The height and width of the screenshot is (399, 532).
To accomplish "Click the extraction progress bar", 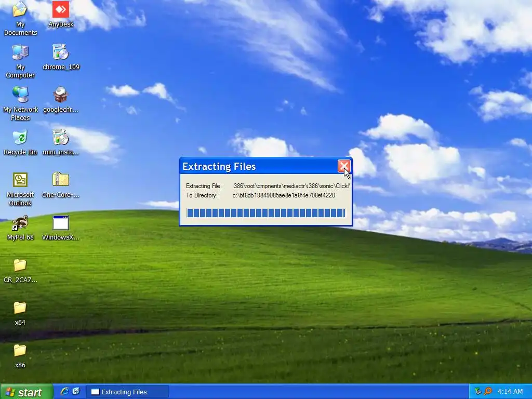I will (x=266, y=212).
